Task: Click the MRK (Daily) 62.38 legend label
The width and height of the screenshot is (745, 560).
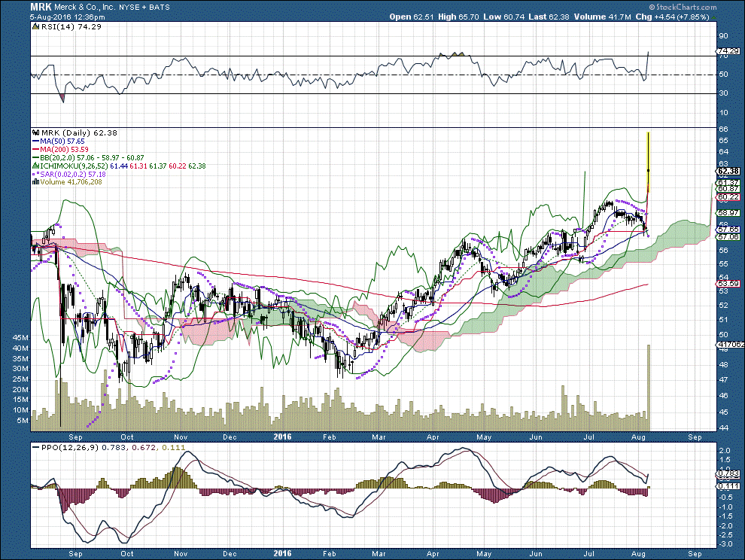Action: point(79,132)
